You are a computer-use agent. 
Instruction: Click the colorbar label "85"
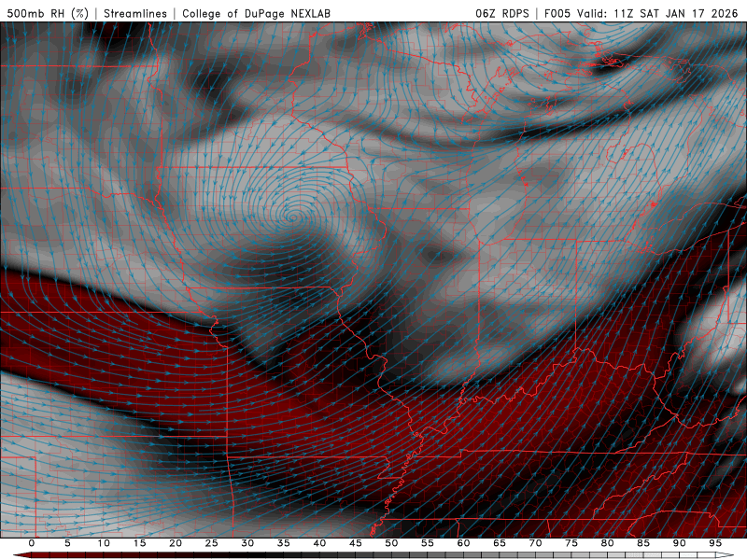pyautogui.click(x=643, y=543)
